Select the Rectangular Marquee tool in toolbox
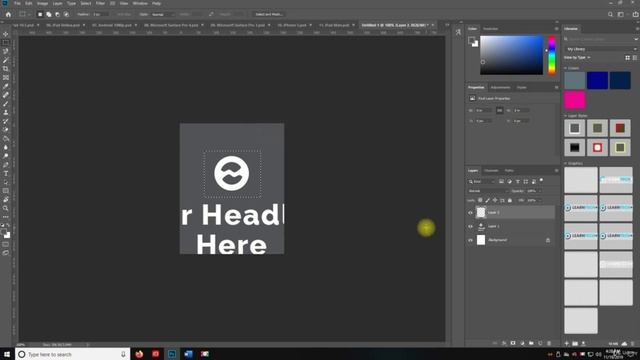Viewport: 640px width, 360px height. click(x=6, y=42)
